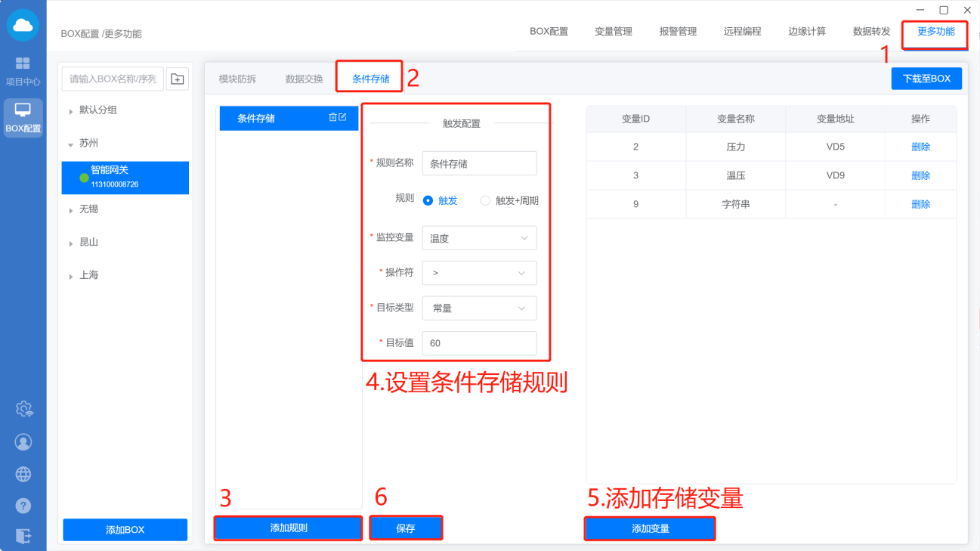The width and height of the screenshot is (980, 551).
Task: Click the 字符串 variable name cell
Action: point(736,204)
